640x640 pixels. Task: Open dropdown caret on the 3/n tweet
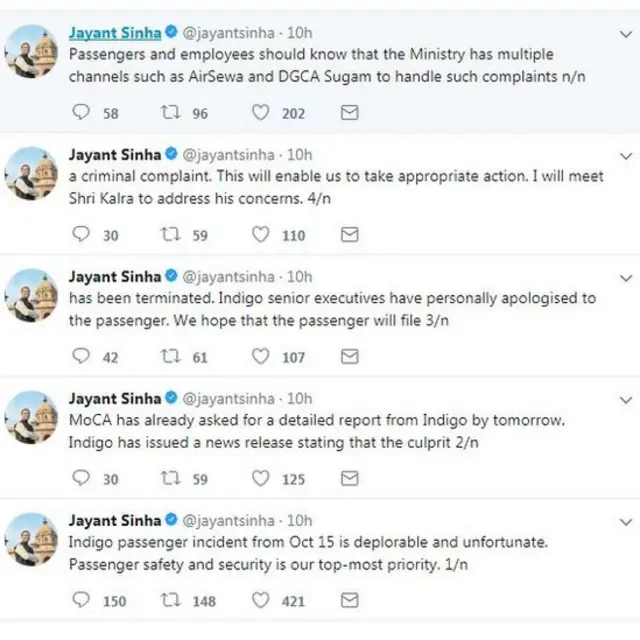(626, 277)
